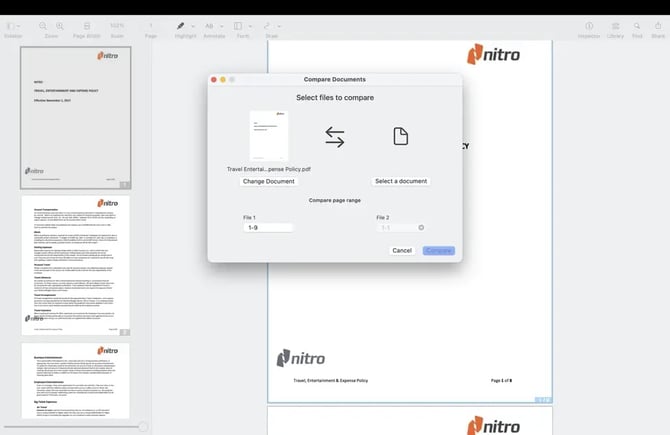Click 'Travel Entertai...pense Policy.pdf' file name
Viewport: 670px width, 435px height.
(269, 169)
